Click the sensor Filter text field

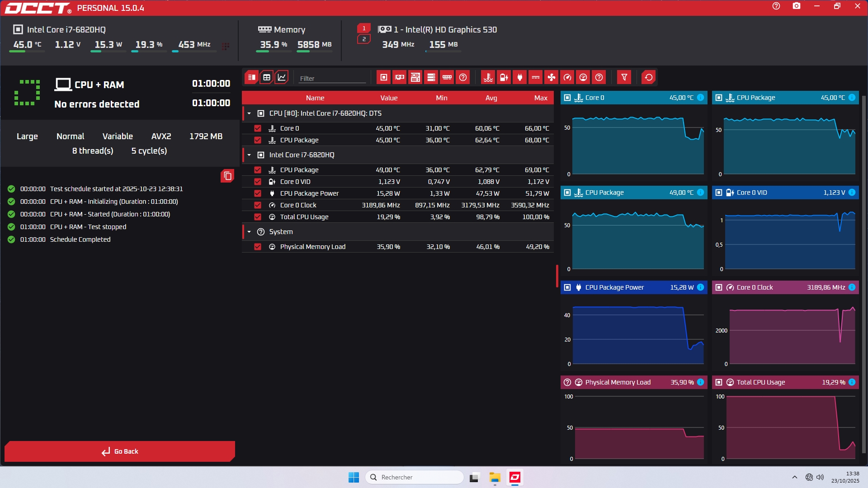click(332, 78)
